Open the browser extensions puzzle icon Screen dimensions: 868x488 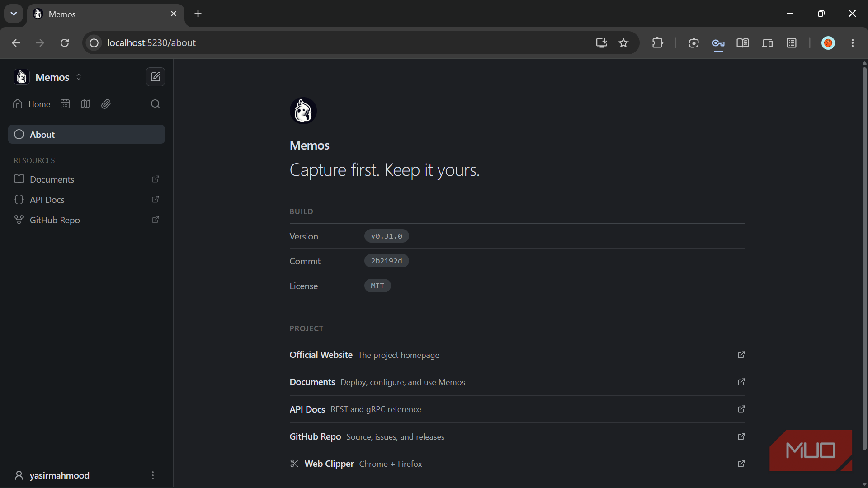(658, 43)
